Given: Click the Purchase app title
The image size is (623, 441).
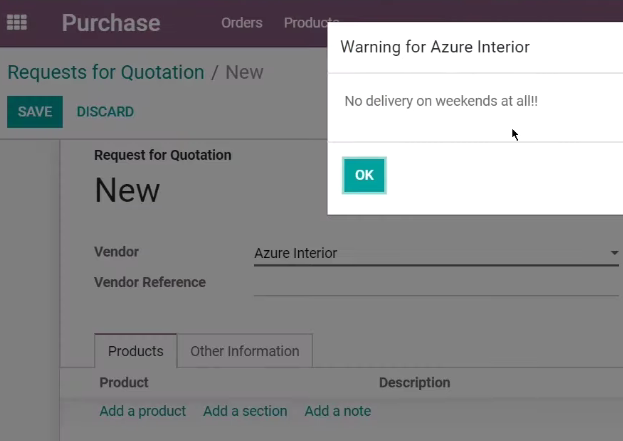Looking at the screenshot, I should point(111,23).
